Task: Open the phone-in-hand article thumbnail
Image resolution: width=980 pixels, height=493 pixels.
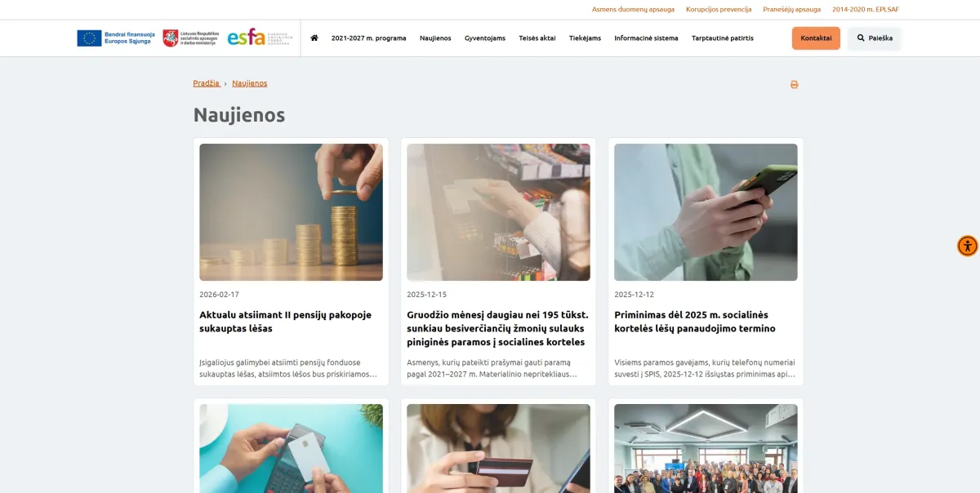Action: pos(706,212)
